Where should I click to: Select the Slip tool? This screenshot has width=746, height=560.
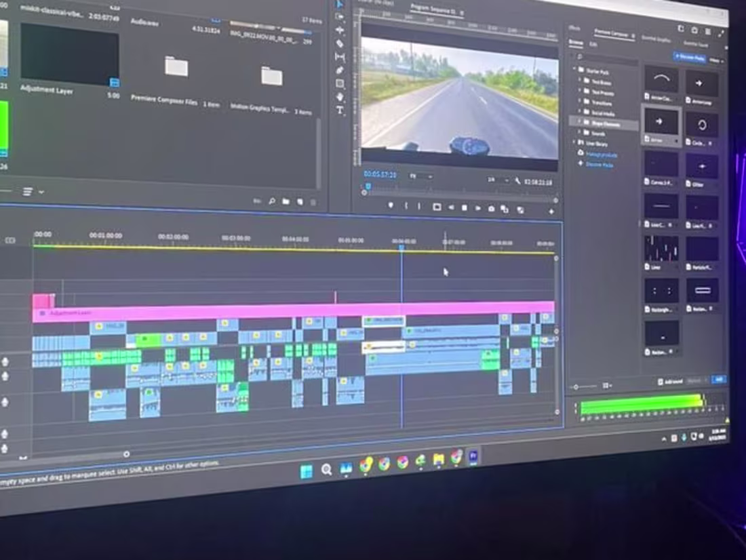click(x=340, y=57)
